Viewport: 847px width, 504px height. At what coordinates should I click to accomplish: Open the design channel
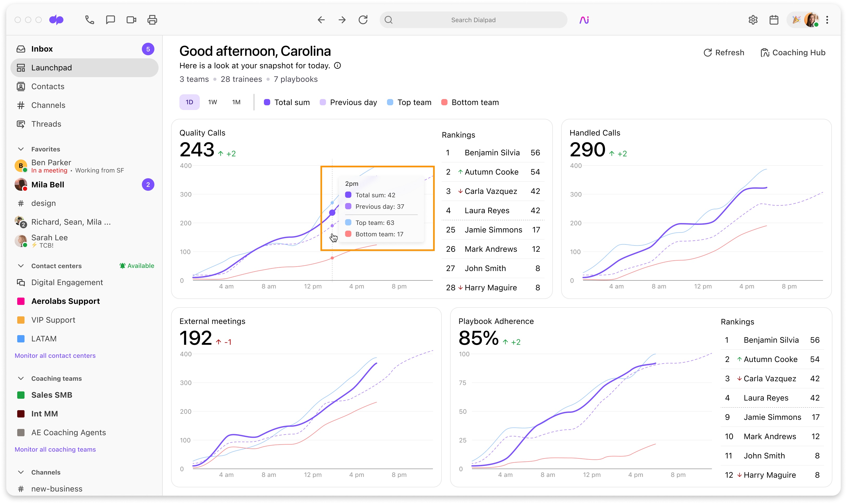pyautogui.click(x=84, y=203)
